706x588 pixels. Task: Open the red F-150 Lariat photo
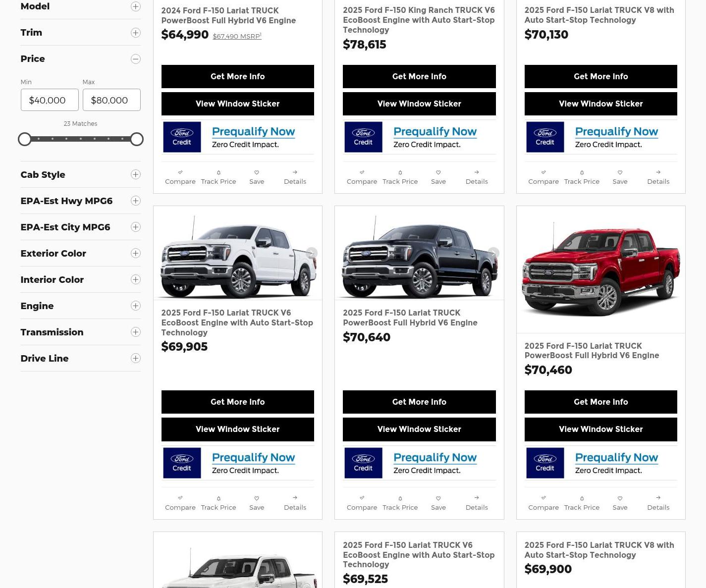pos(601,269)
